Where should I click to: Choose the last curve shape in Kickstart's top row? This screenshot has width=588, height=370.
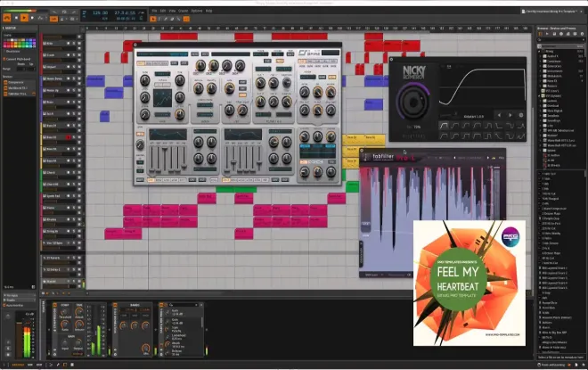pyautogui.click(x=521, y=126)
